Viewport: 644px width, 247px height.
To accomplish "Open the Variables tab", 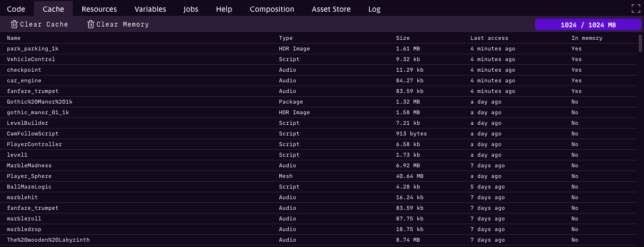I will click(x=150, y=9).
